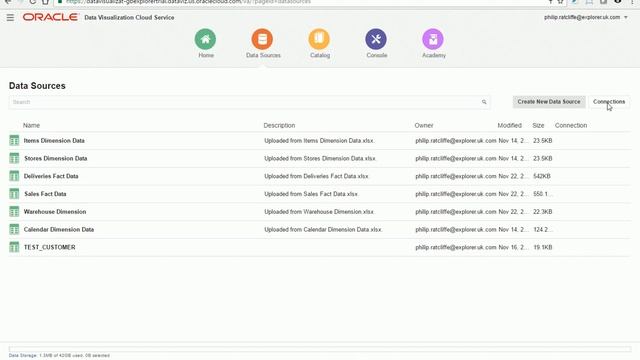Open the Connections button
The image size is (640, 360).
click(x=609, y=102)
